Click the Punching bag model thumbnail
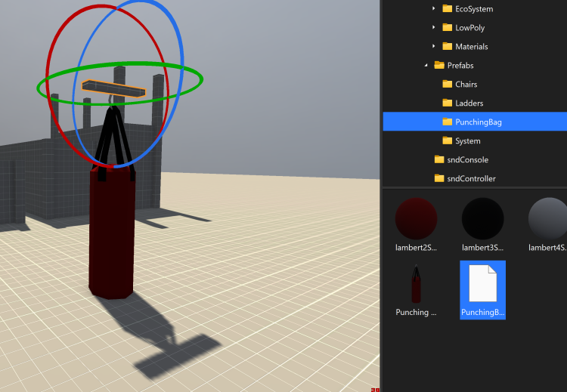Image resolution: width=567 pixels, height=392 pixels. pyautogui.click(x=417, y=285)
